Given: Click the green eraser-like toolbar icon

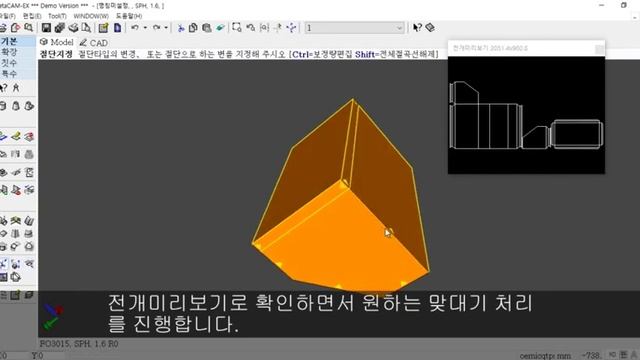Looking at the screenshot, I should 220,28.
